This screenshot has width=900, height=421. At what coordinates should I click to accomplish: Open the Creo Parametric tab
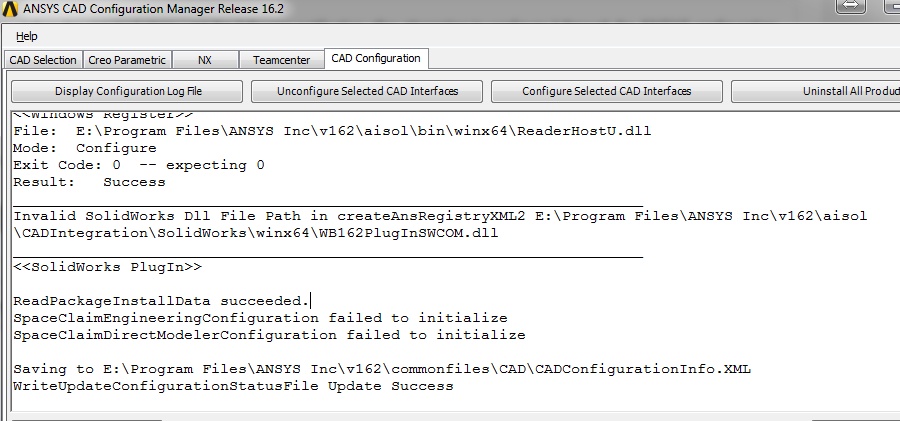[x=127, y=60]
